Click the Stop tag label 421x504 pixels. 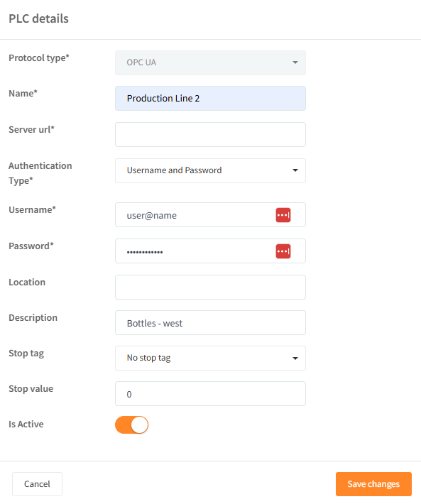(26, 354)
